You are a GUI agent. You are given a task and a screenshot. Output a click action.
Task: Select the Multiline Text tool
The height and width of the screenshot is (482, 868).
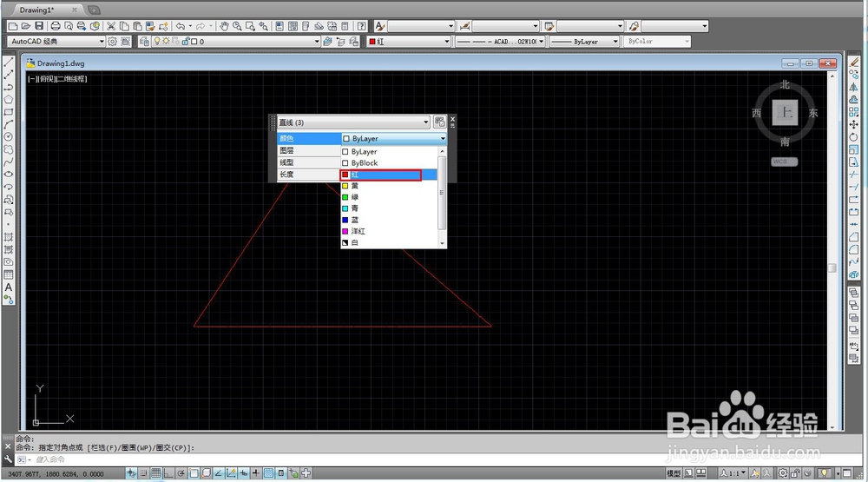tap(9, 287)
